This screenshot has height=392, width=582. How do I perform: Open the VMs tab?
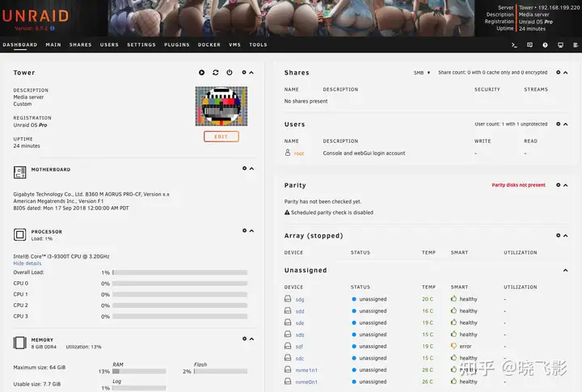[x=234, y=44]
